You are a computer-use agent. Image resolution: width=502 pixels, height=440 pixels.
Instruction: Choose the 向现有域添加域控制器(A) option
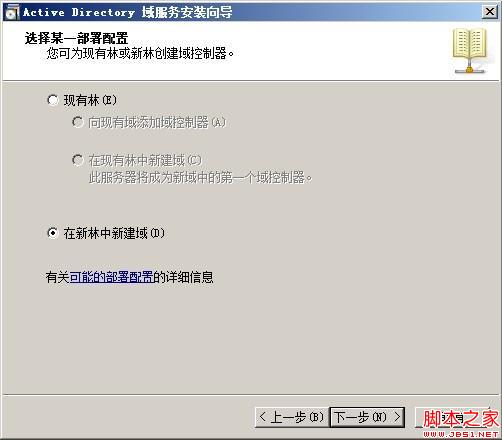77,122
